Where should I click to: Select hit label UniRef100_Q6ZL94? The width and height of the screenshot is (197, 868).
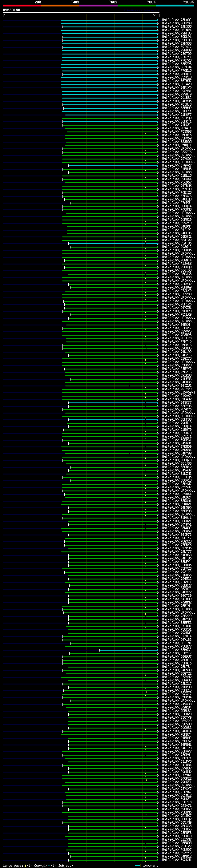(x=176, y=67)
